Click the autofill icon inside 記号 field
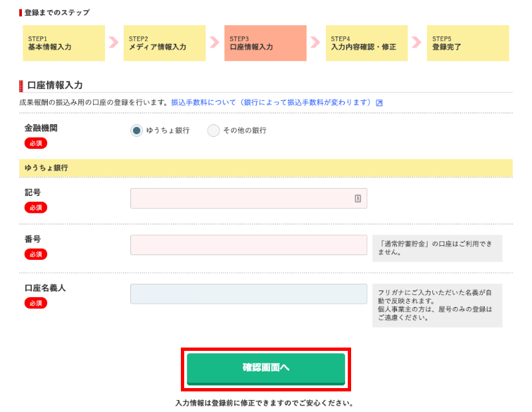This screenshot has height=412, width=532. coord(358,199)
